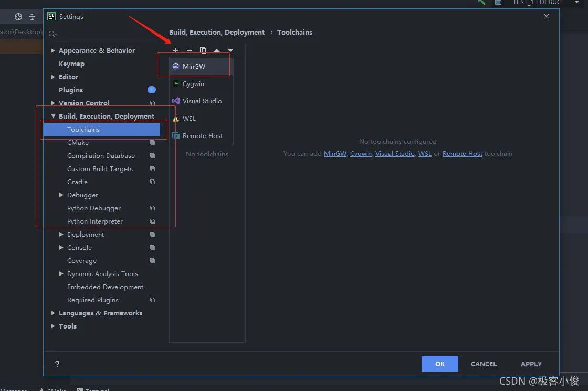The height and width of the screenshot is (391, 588).
Task: Open the run configuration dropdown in main window
Action: click(x=577, y=2)
